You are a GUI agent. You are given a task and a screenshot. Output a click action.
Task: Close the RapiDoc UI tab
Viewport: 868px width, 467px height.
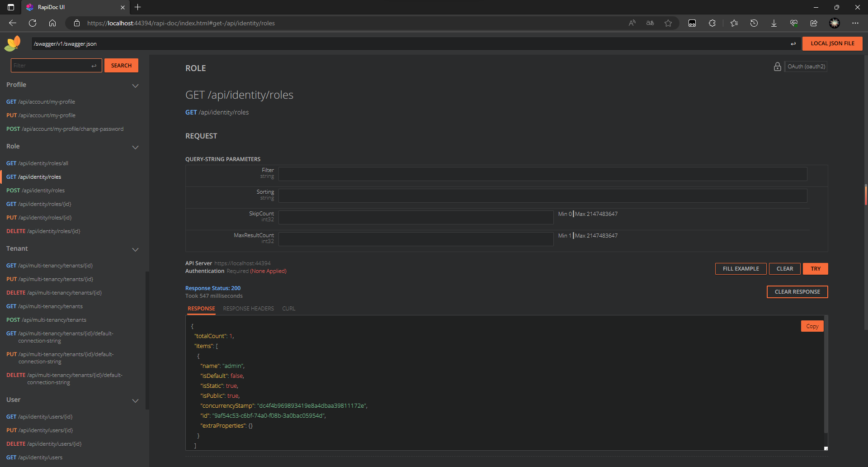(123, 7)
